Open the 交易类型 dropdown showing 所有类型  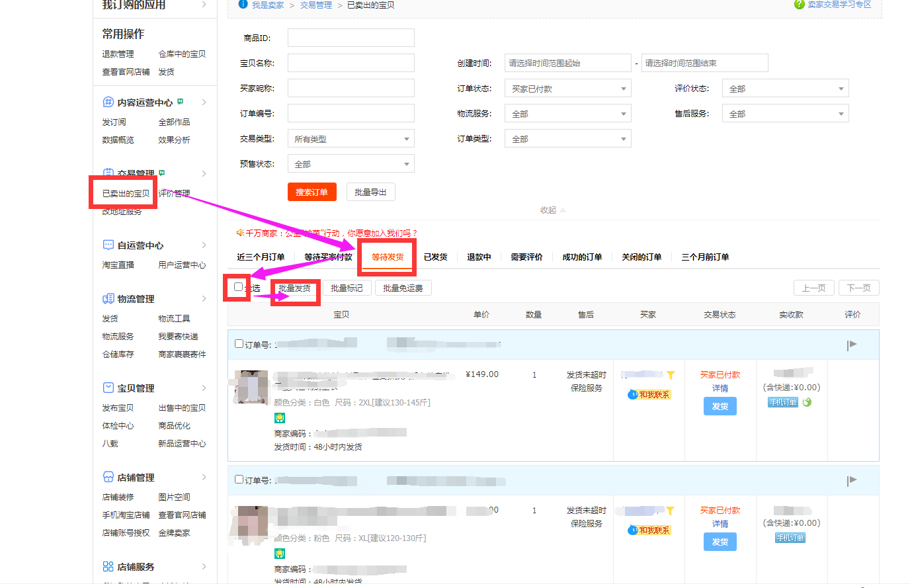coord(351,139)
